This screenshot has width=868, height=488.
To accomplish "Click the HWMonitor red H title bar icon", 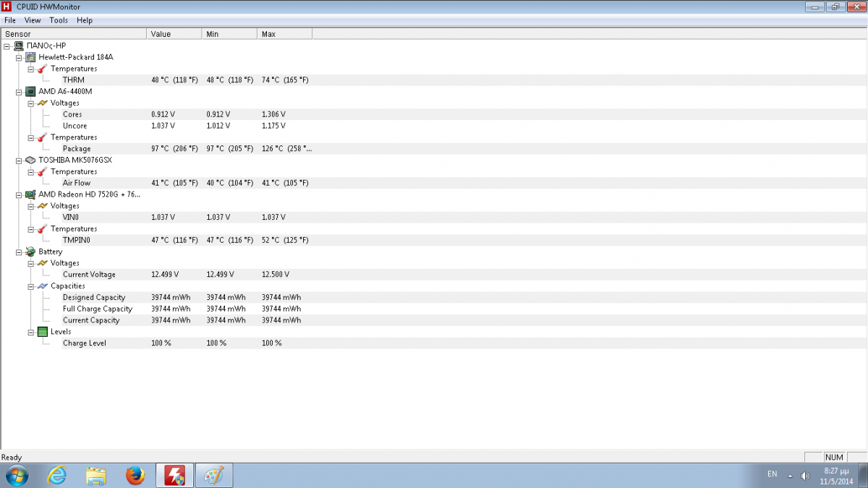I will pyautogui.click(x=7, y=7).
